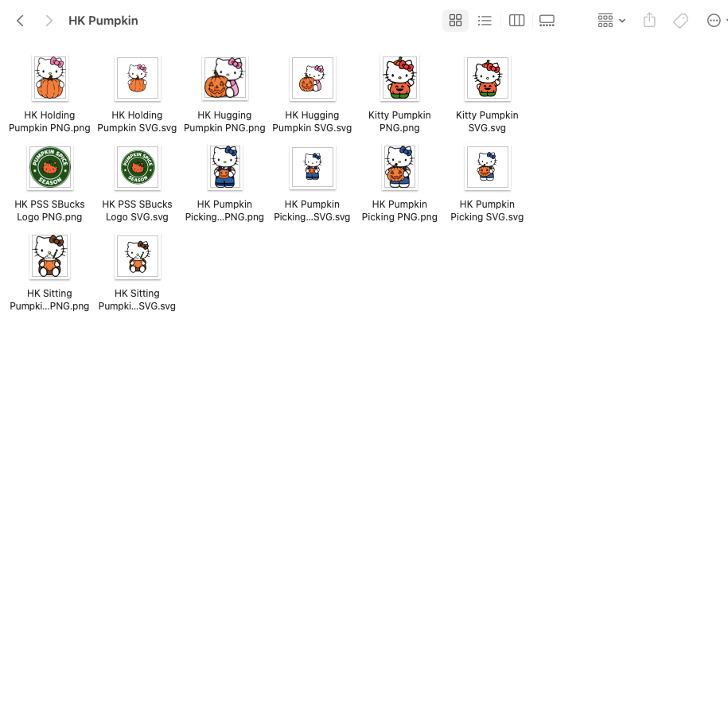Click the file name "HK Pumpkin Picking SVG.svg"

[487, 211]
